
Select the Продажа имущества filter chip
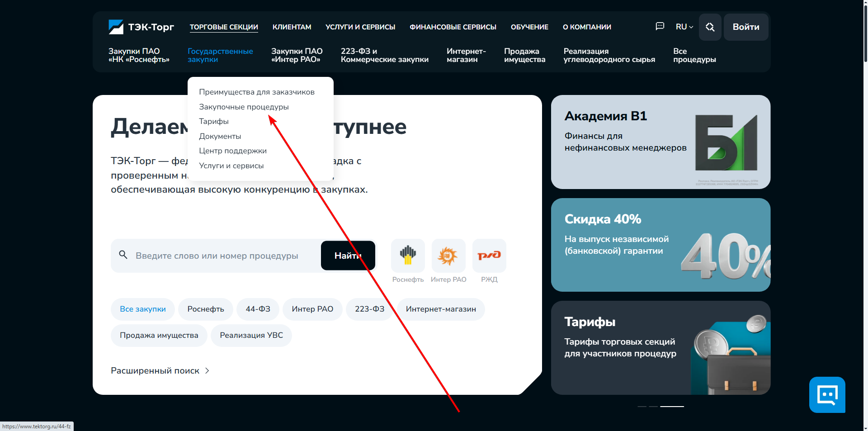pos(159,336)
